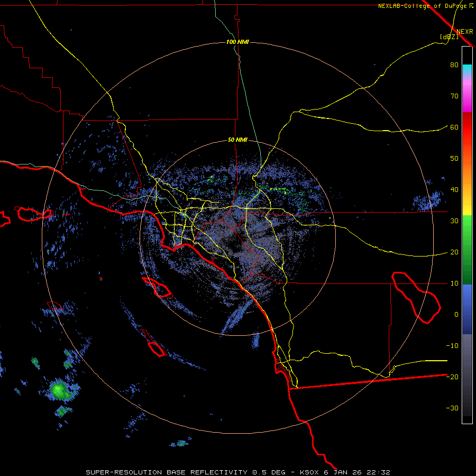Click the 20 dBZ scale value
Image resolution: width=476 pixels, height=476 pixels.
point(454,252)
